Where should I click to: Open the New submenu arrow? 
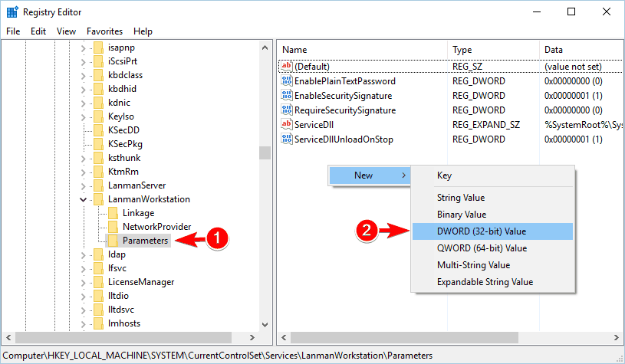[x=403, y=175]
